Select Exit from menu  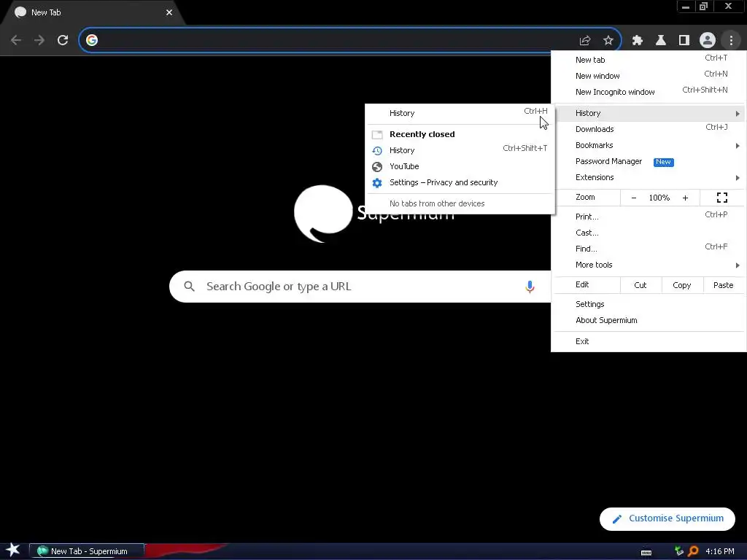click(x=649, y=341)
